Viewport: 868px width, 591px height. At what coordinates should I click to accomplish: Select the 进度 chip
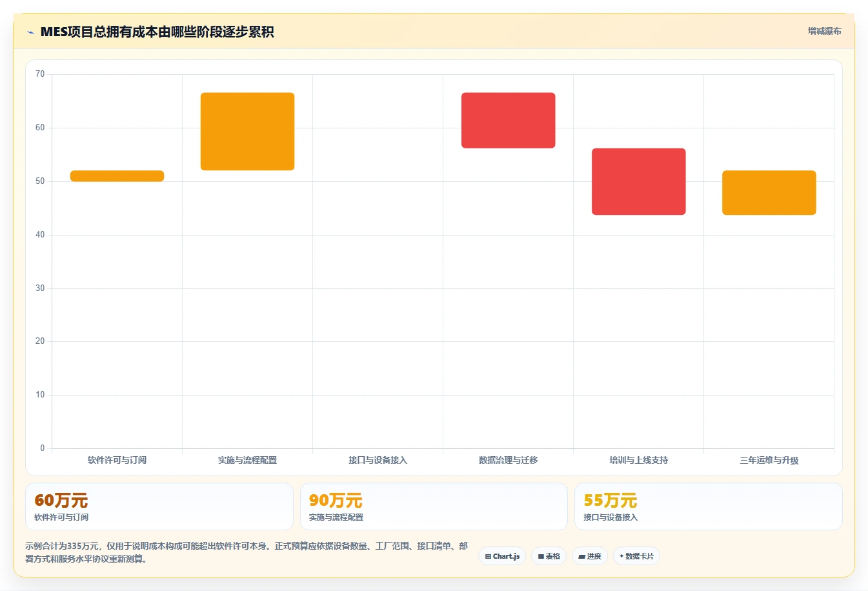coord(590,556)
